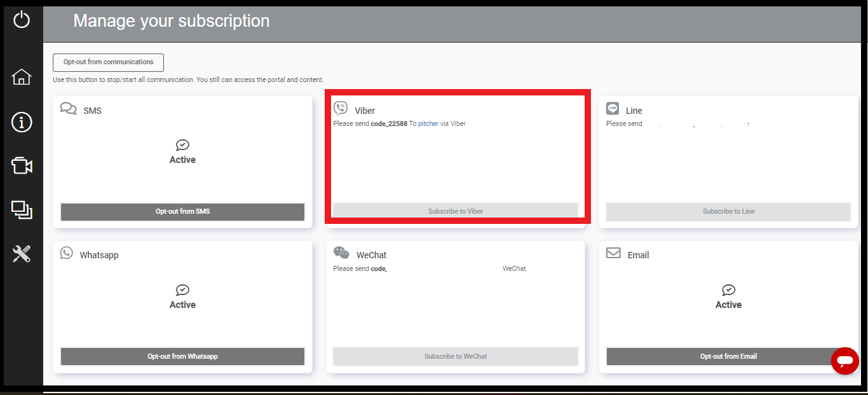Click the information circle icon
Screen dimensions: 868x395
tap(22, 122)
